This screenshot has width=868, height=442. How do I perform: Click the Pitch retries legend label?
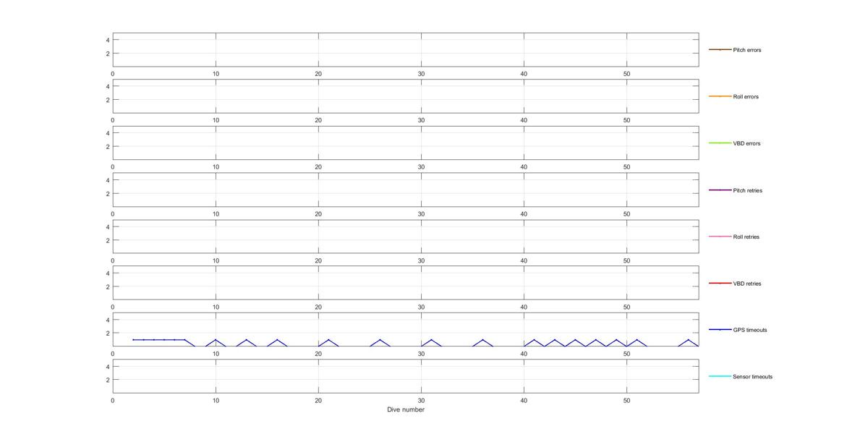click(747, 190)
